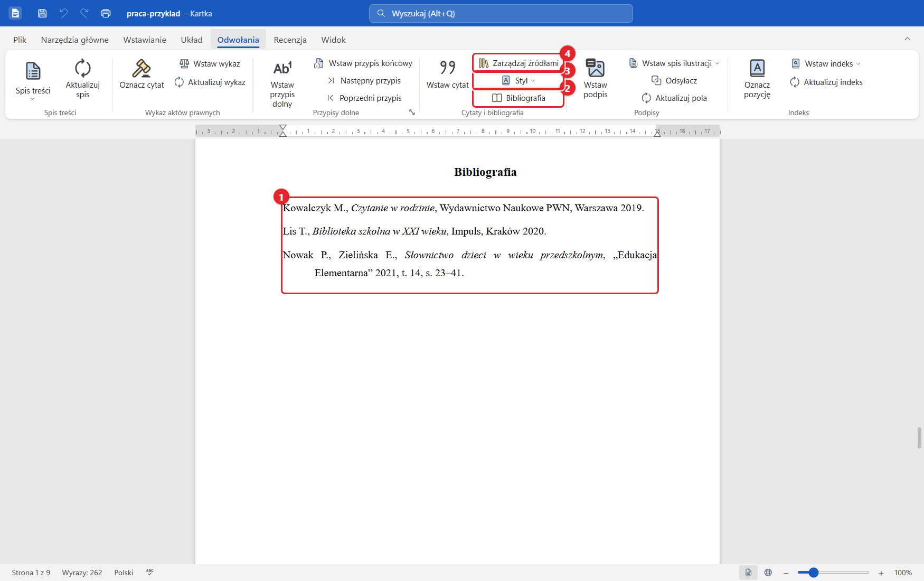Switch to the Recenzja tab
The image size is (924, 581).
[290, 40]
